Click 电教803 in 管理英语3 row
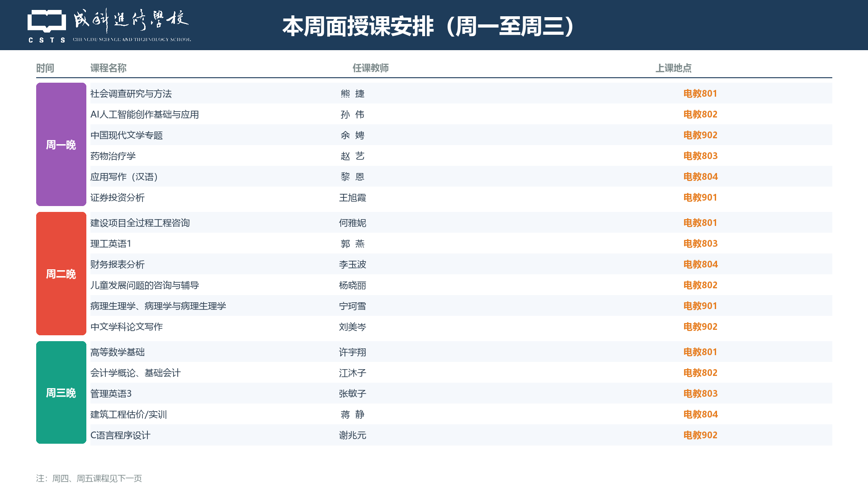This screenshot has width=868, height=488. 700,394
